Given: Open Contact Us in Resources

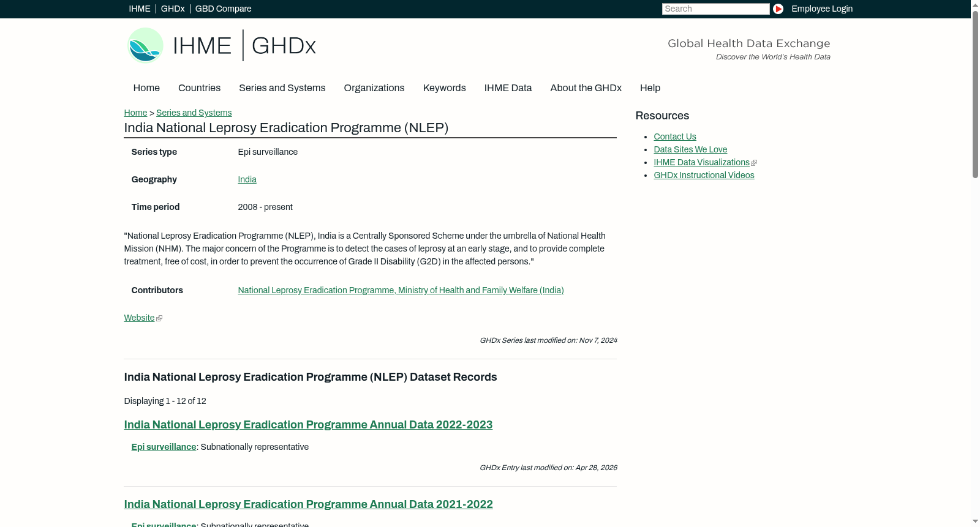Looking at the screenshot, I should 674,136.
